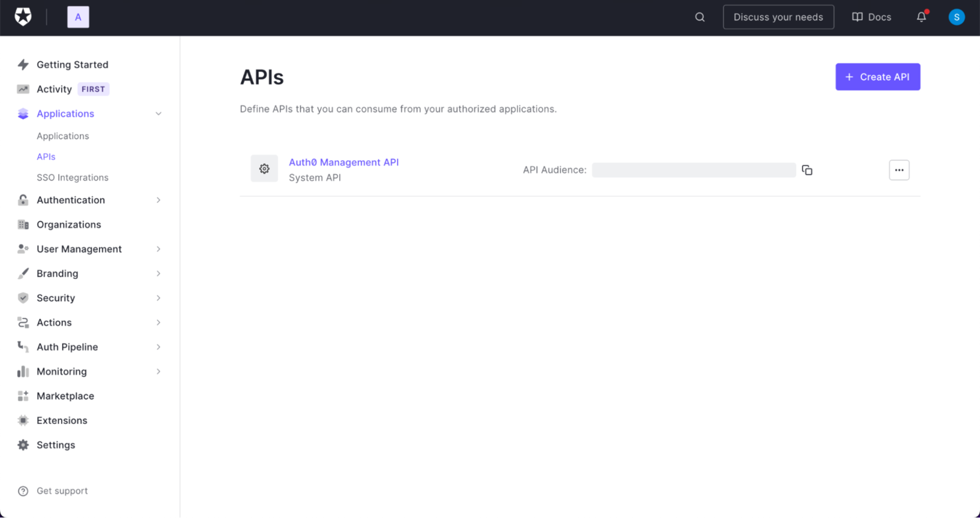The height and width of the screenshot is (518, 980).
Task: Expand the Authentication section chevron
Action: [x=158, y=200]
